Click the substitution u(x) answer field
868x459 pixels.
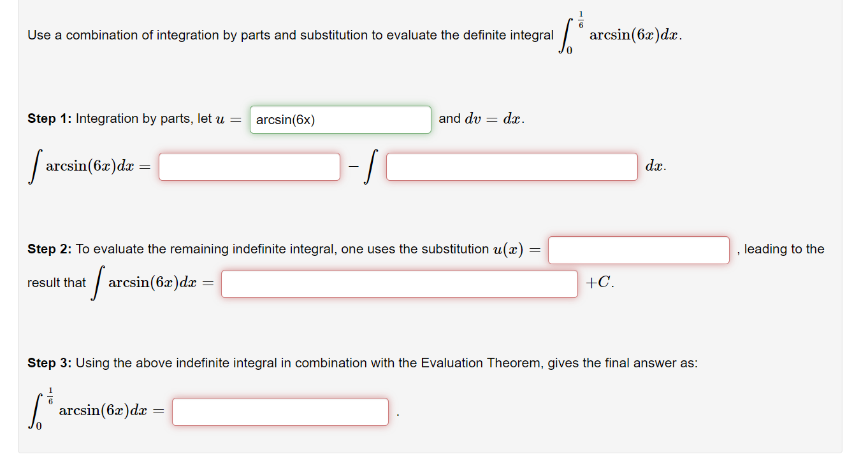click(x=639, y=250)
